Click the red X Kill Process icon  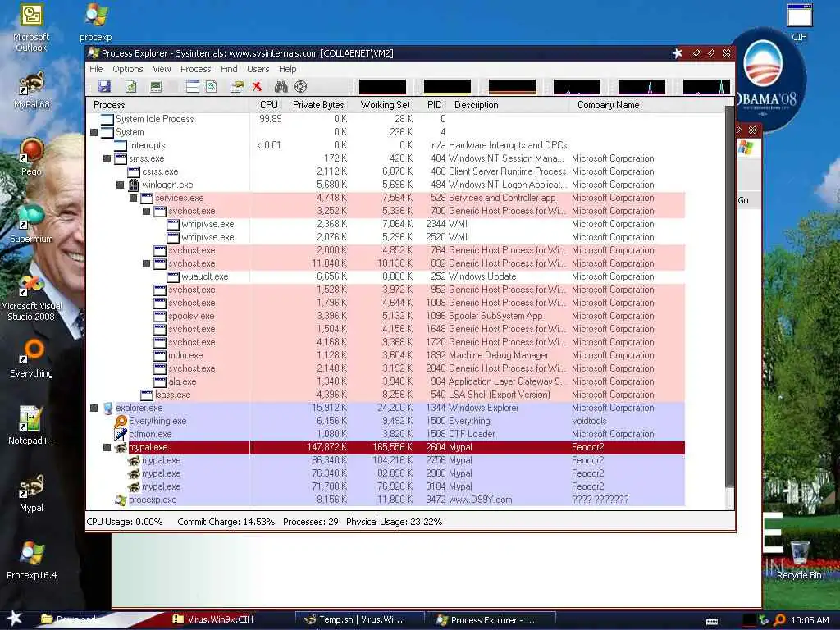pos(257,87)
